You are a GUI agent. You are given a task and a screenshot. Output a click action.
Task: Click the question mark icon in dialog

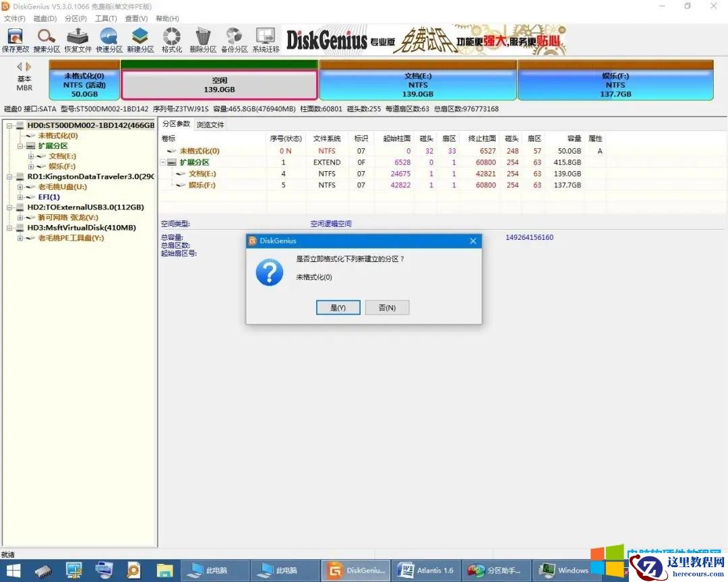(269, 272)
